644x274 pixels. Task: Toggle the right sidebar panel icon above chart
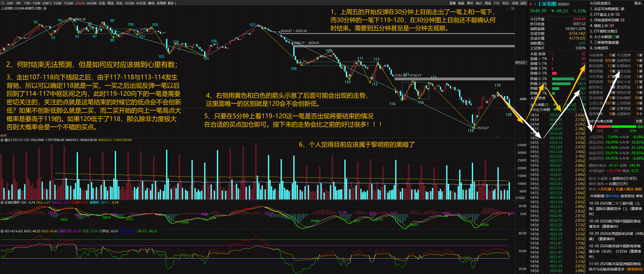coord(512,8)
